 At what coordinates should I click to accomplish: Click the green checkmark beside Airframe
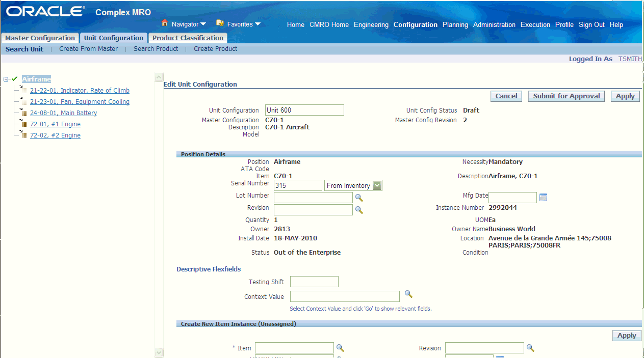point(15,79)
